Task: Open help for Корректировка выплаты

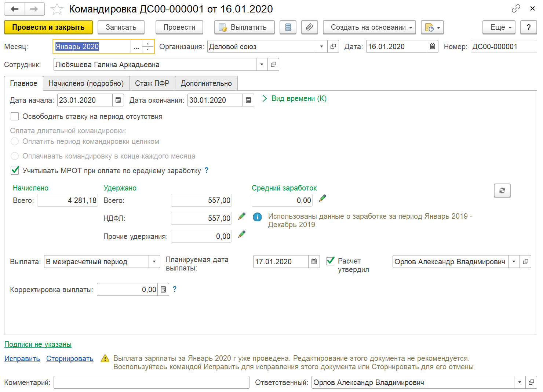Action: (x=175, y=289)
